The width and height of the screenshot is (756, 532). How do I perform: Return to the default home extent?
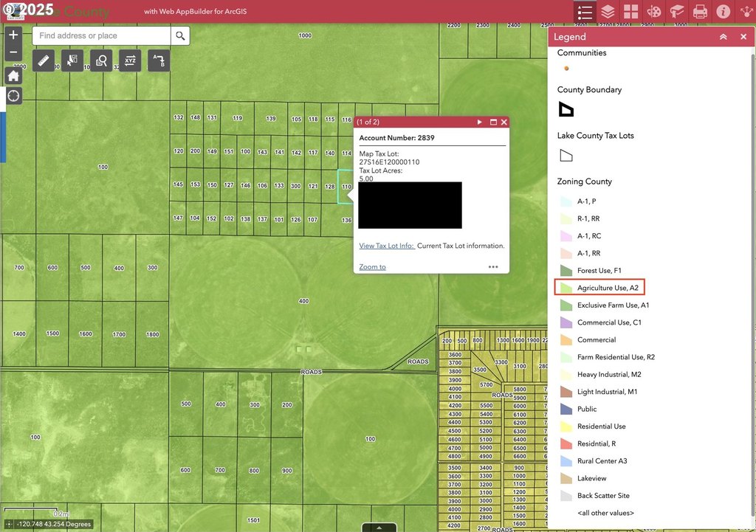[x=13, y=75]
